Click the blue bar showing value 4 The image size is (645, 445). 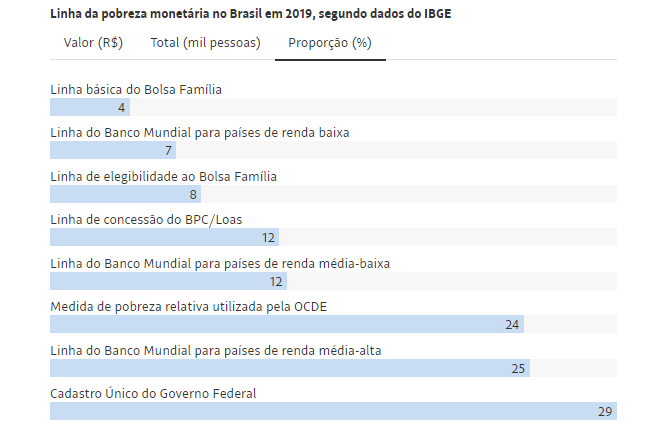tap(89, 108)
